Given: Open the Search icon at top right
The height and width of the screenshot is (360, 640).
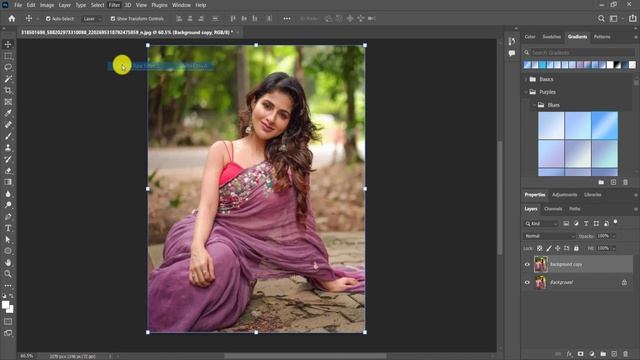Looking at the screenshot, I should point(601,18).
